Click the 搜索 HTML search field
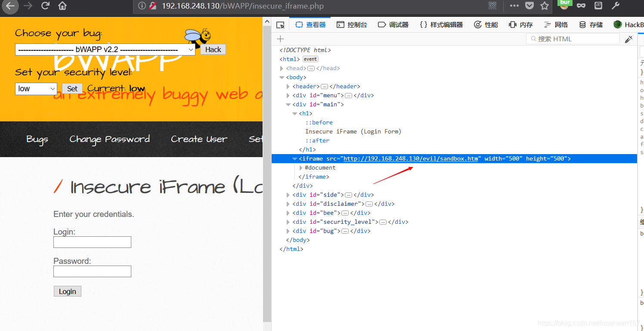The width and height of the screenshot is (644, 331). click(573, 39)
